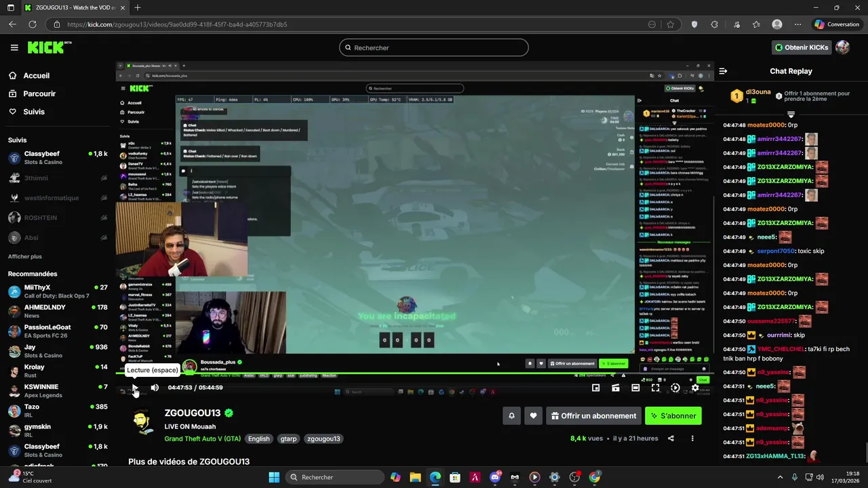The width and height of the screenshot is (868, 488).
Task: Open playback speed control
Action: point(675,388)
